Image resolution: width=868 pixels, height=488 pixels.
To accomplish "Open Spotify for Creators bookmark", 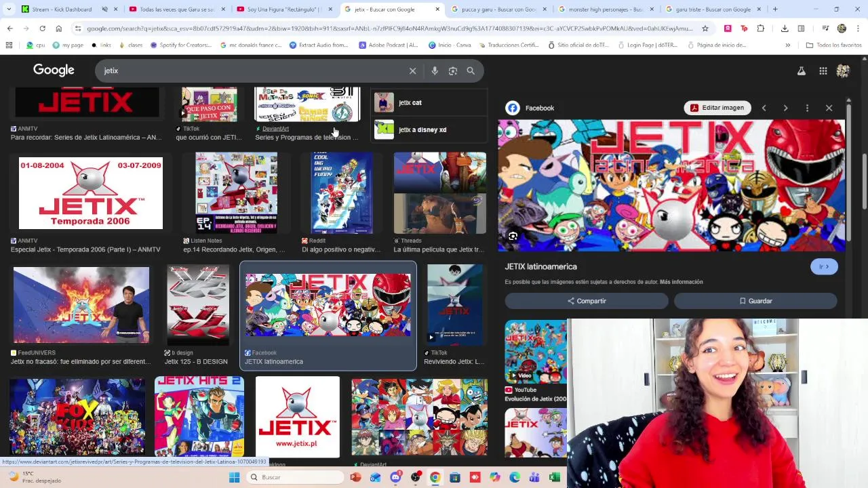I will click(x=180, y=45).
